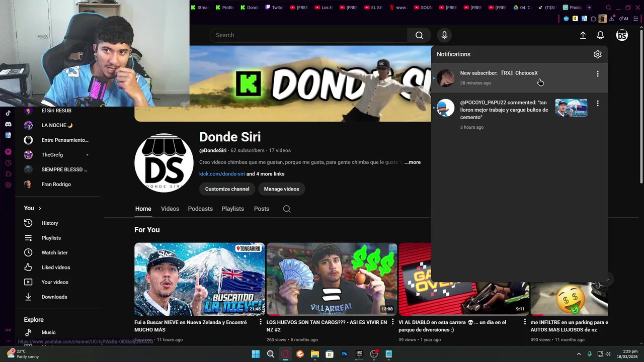The width and height of the screenshot is (644, 362).
Task: Open Epic Games Launcher from taskbar
Action: click(x=359, y=354)
